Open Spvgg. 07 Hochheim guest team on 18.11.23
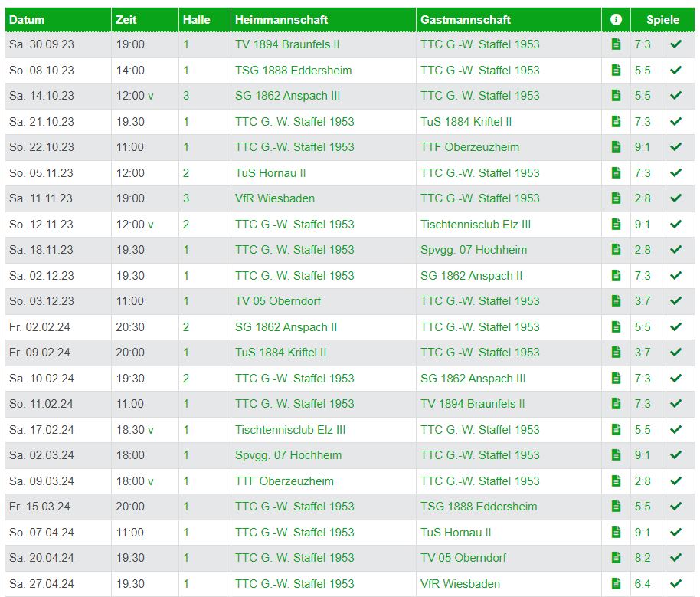 473,251
